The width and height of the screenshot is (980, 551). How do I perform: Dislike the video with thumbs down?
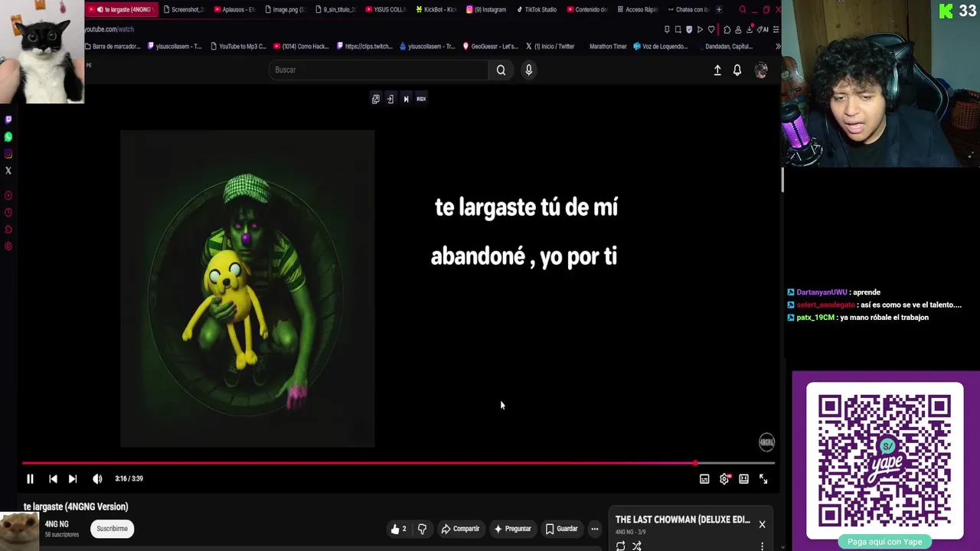pyautogui.click(x=422, y=529)
